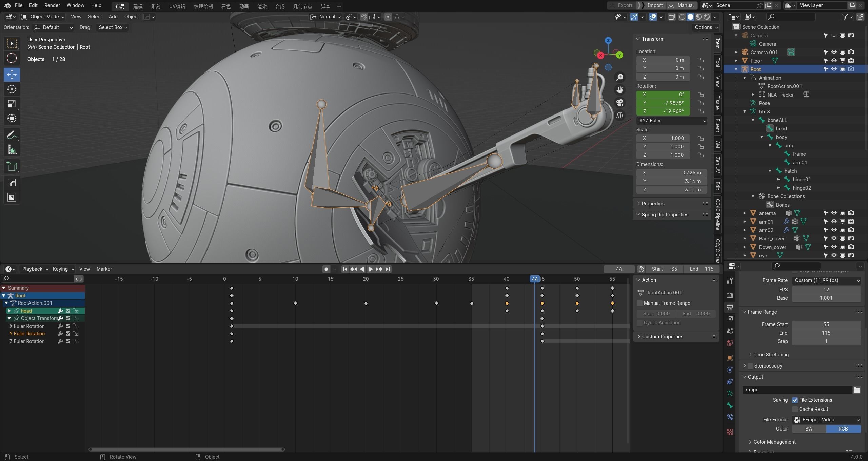Open XYZ Euler rotation mode dropdown

672,121
